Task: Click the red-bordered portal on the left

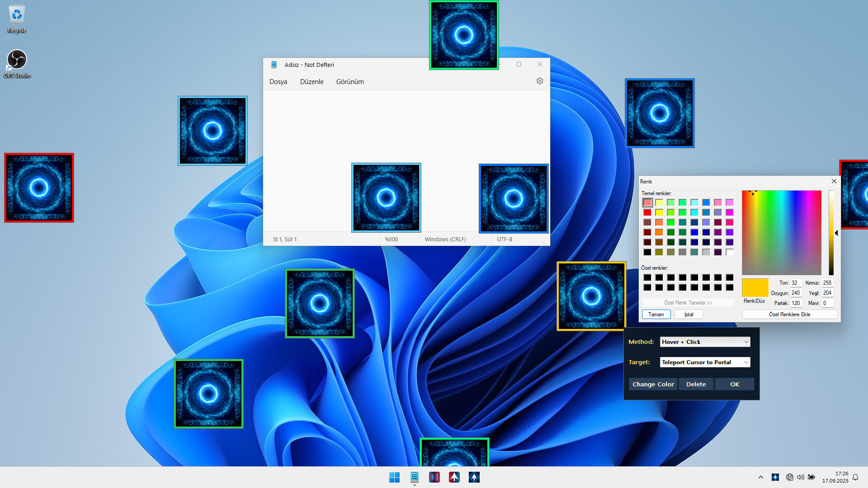Action: (39, 188)
